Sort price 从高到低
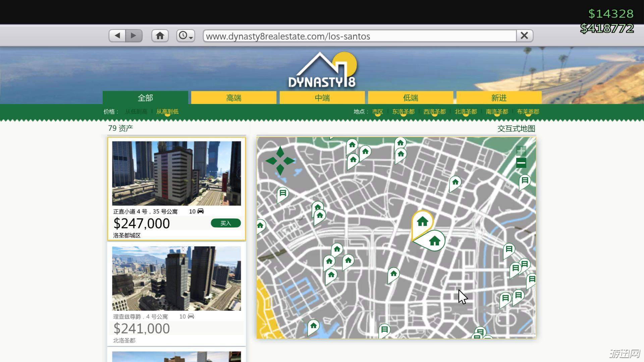This screenshot has height=362, width=644. (167, 112)
